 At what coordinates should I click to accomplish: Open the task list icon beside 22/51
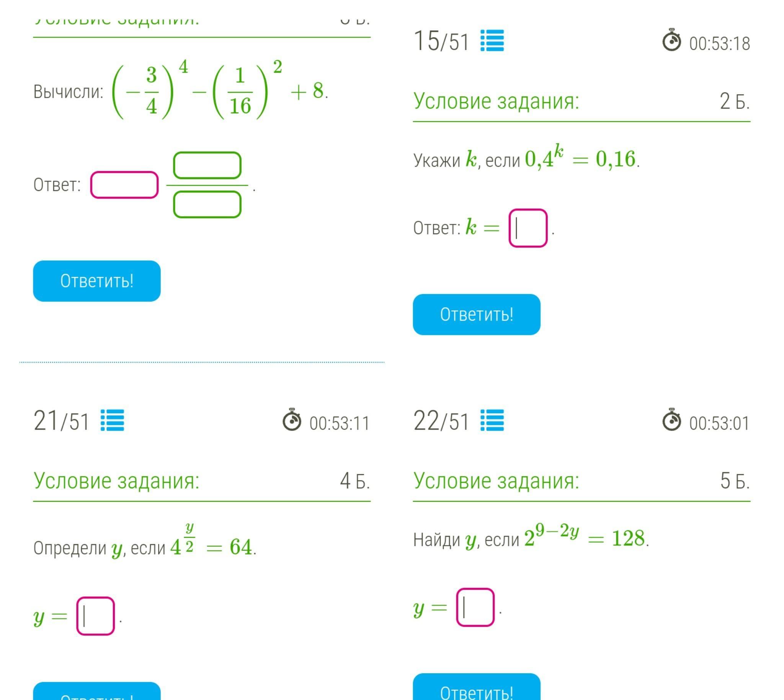click(492, 420)
